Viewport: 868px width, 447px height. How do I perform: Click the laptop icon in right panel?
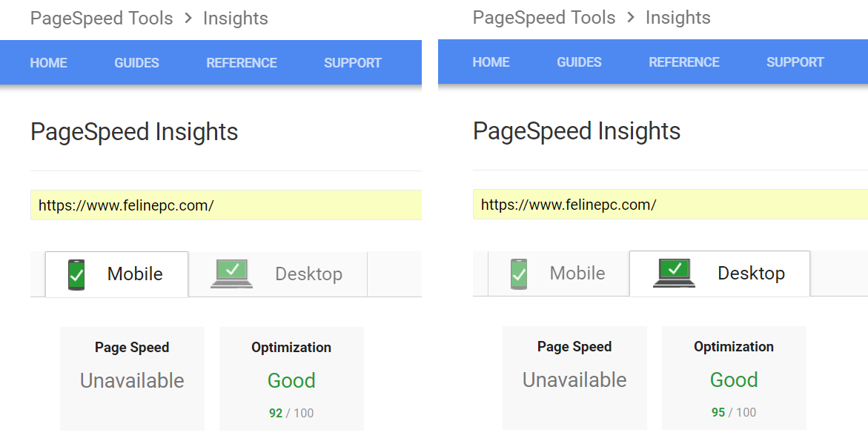coord(675,273)
